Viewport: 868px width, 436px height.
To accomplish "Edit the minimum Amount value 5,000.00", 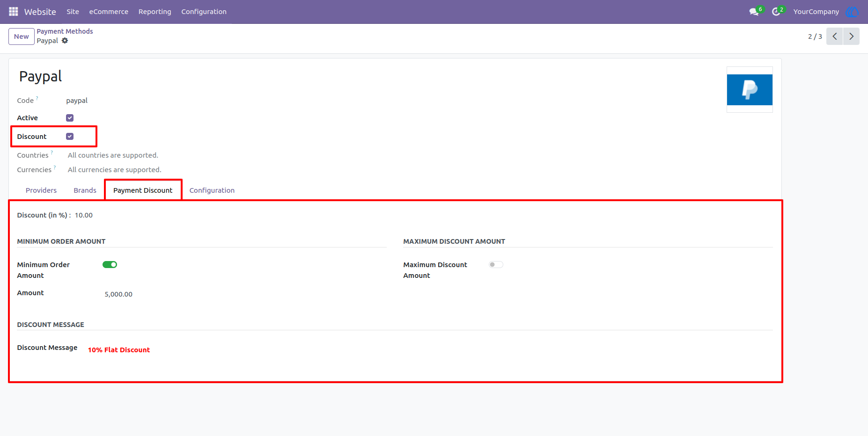I will 118,294.
